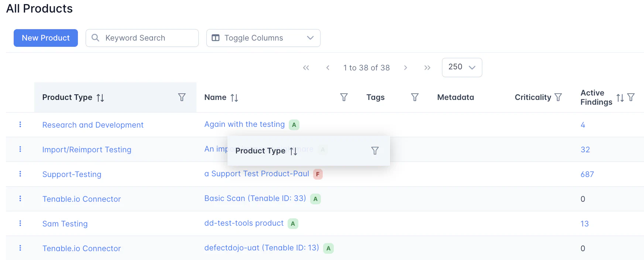
Task: Sort by Name column arrows
Action: [x=234, y=98]
